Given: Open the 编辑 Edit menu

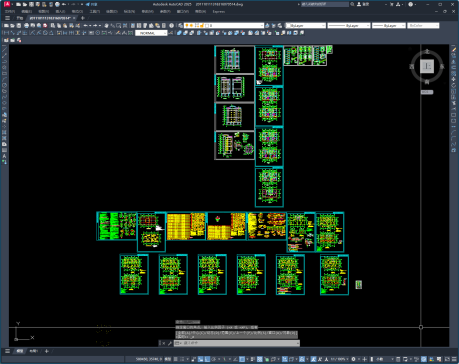Looking at the screenshot, I should pos(26,11).
